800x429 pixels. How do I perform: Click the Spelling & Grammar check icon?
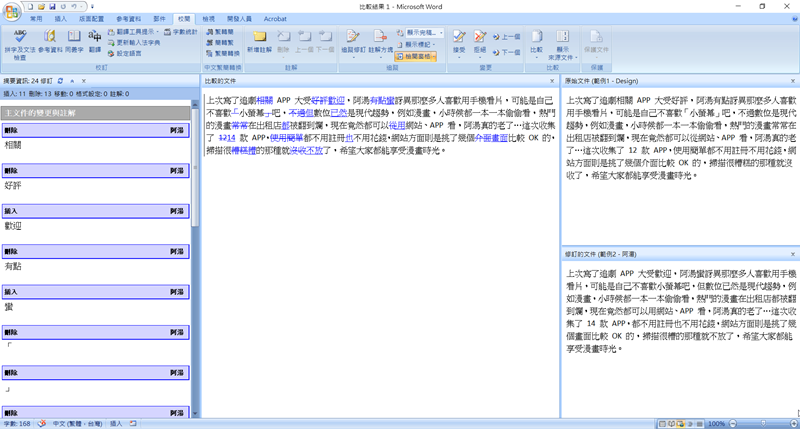click(x=20, y=41)
